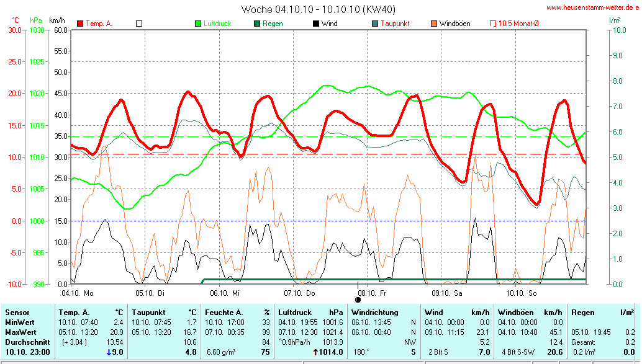Click the red Temp. A. legend swatch
The image size is (642, 364).
[x=80, y=24]
